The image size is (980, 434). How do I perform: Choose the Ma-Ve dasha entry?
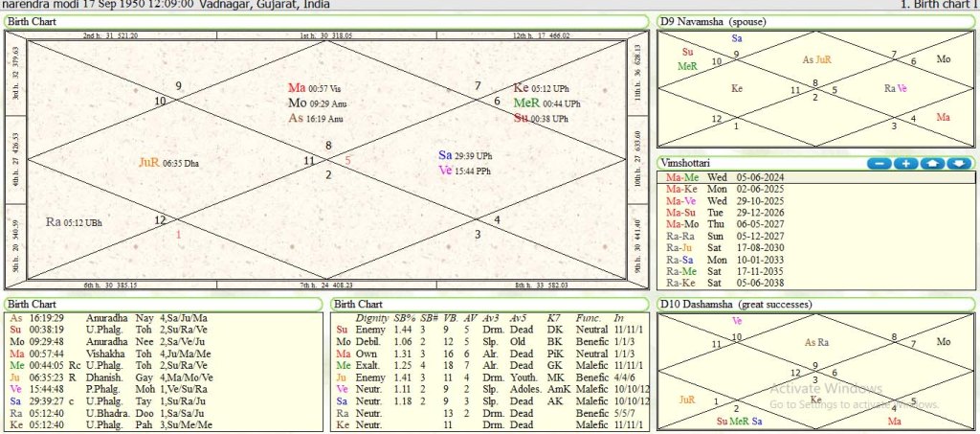click(x=727, y=200)
